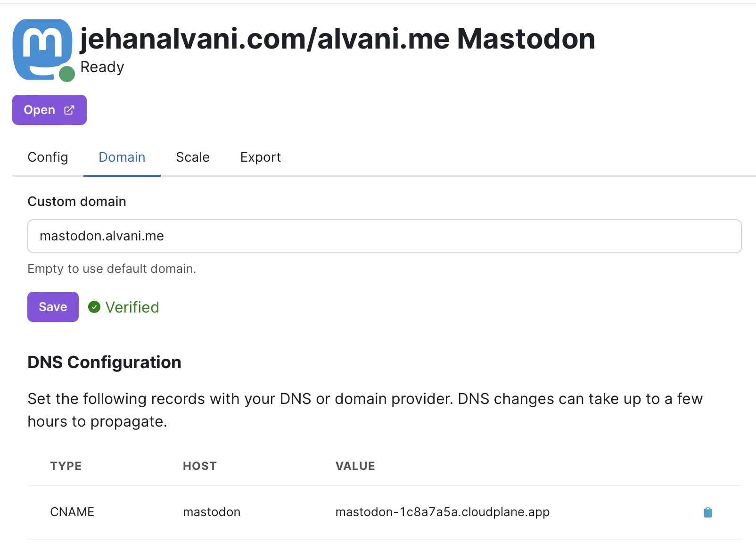Screen dimensions: 756x560
Task: Open the Scale tab
Action: point(192,157)
